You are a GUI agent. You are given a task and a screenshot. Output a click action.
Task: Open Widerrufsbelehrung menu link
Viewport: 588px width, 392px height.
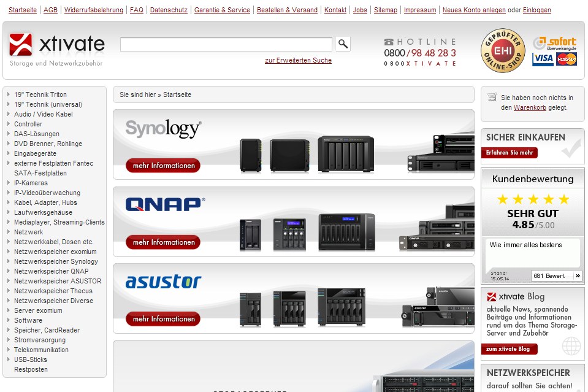94,10
